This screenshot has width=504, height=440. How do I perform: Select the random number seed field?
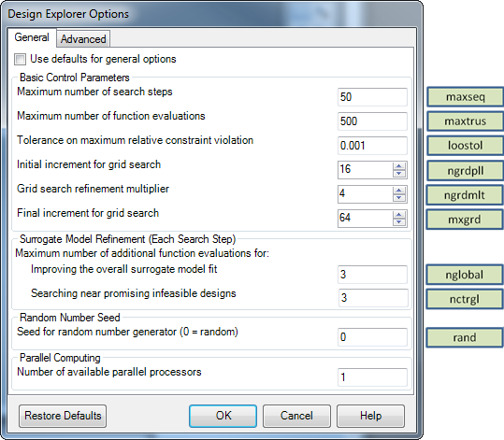(x=372, y=337)
